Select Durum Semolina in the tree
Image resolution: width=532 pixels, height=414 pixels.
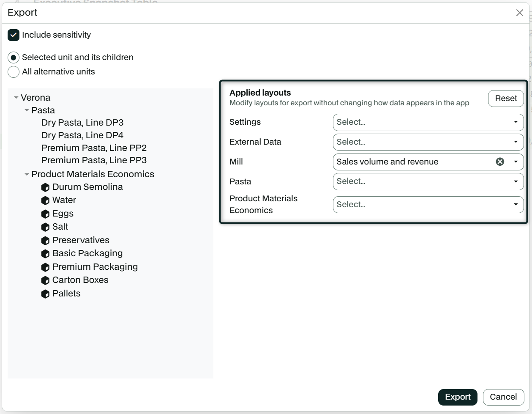pyautogui.click(x=87, y=187)
